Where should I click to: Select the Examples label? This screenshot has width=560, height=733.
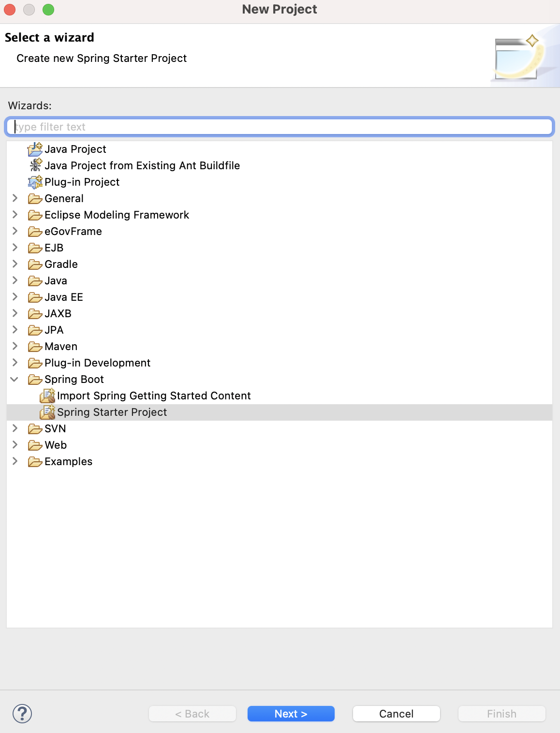point(68,461)
